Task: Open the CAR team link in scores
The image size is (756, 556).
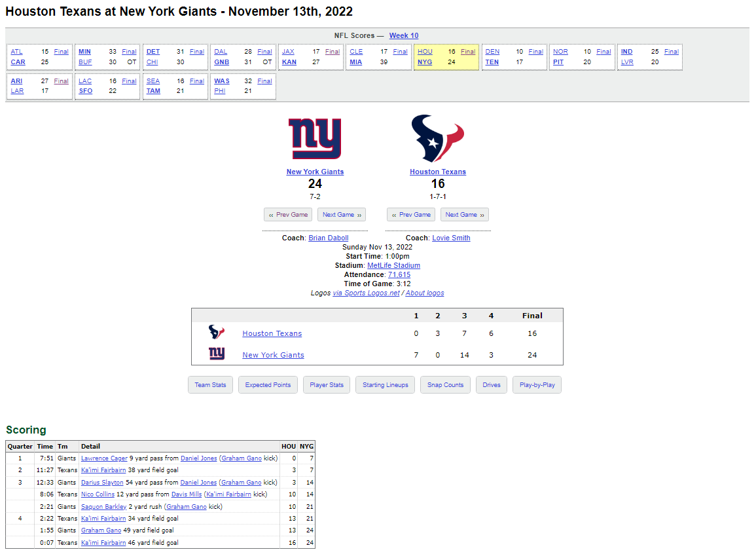Action: tap(18, 62)
